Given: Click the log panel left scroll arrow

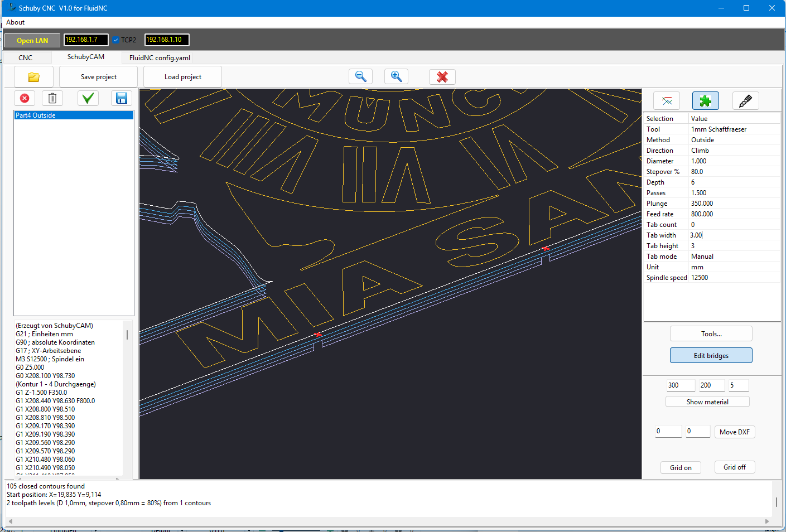Looking at the screenshot, I should 11,521.
